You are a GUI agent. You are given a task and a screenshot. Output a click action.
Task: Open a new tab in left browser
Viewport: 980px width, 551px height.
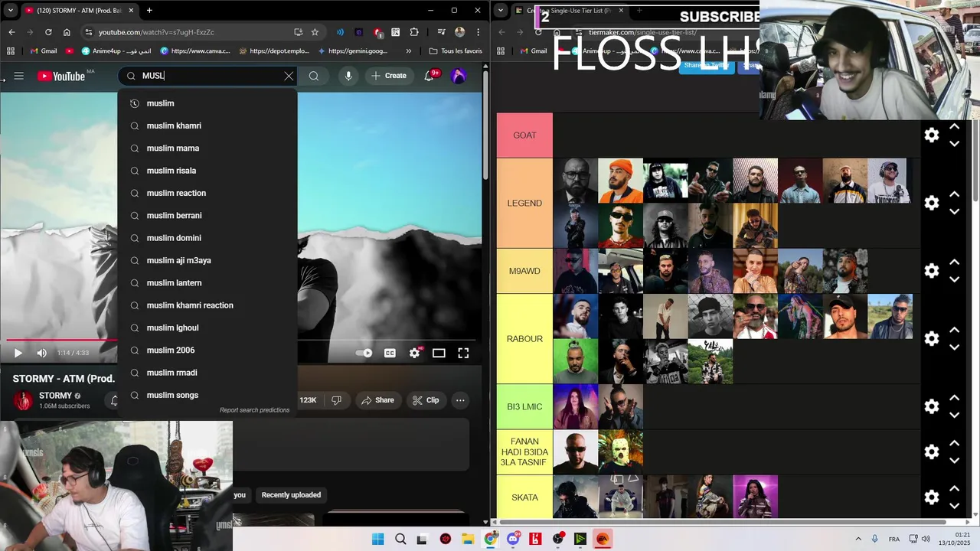(x=149, y=10)
